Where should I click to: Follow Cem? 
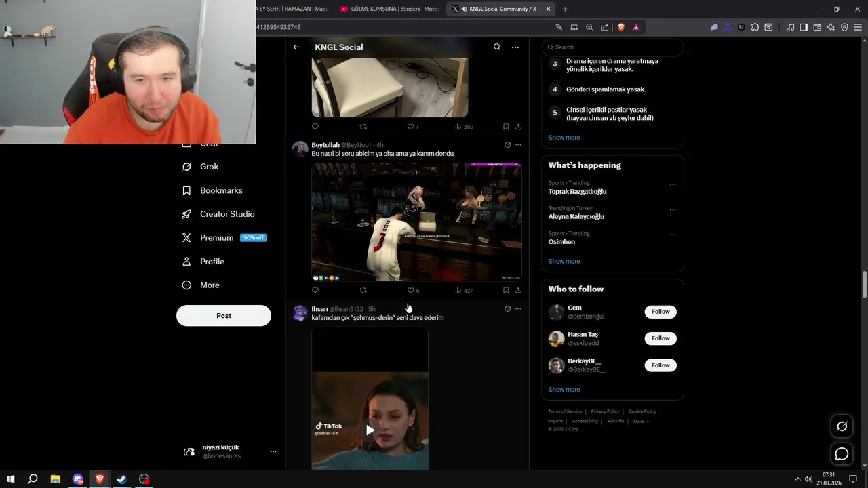coord(660,312)
